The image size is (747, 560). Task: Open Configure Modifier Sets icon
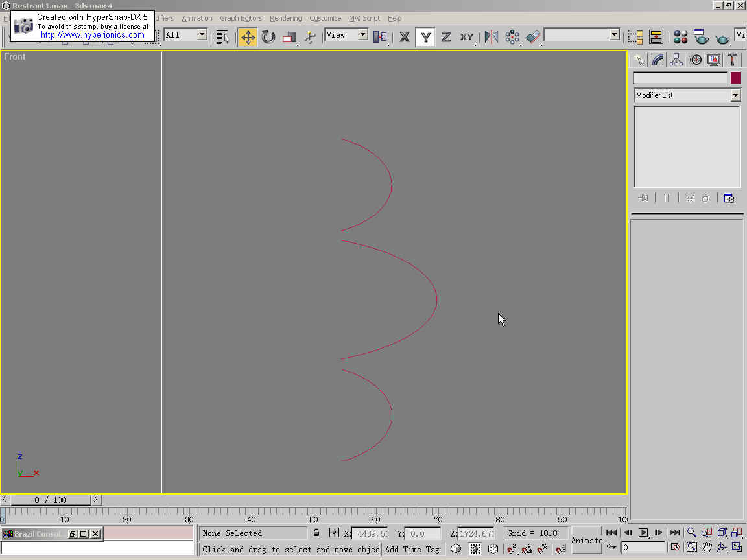729,198
